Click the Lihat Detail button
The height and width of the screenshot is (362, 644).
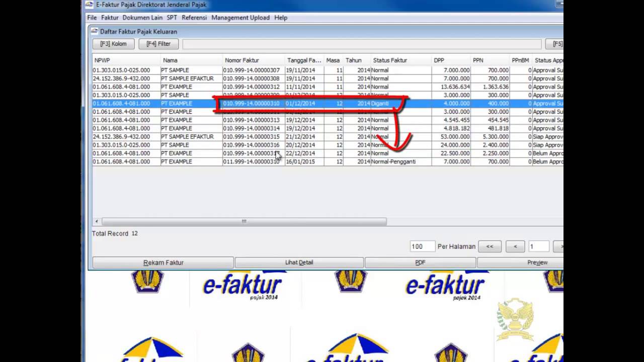[x=299, y=262]
